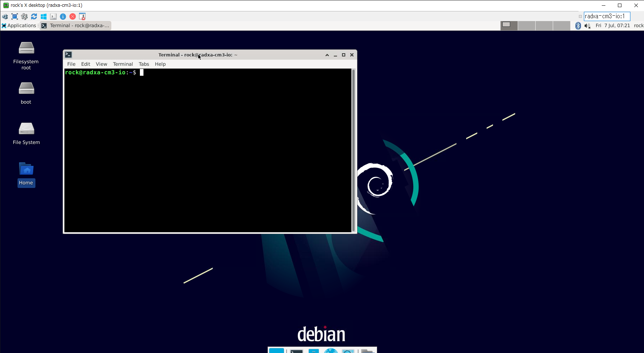Image resolution: width=644 pixels, height=353 pixels.
Task: Toggle full-screen mode in the VNC toolbar
Action: click(15, 16)
